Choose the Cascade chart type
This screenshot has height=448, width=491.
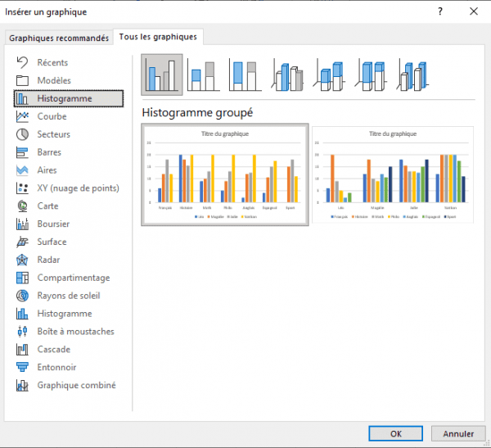pos(69,349)
